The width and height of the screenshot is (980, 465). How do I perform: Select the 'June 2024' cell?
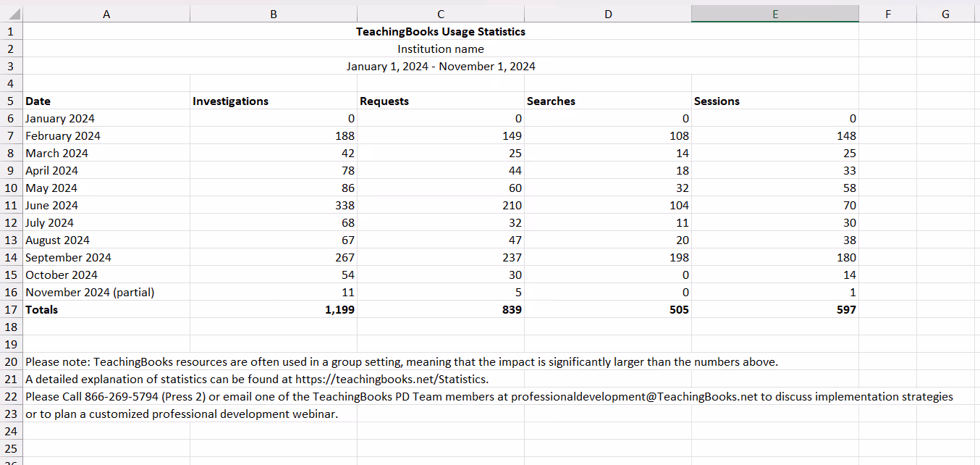107,206
